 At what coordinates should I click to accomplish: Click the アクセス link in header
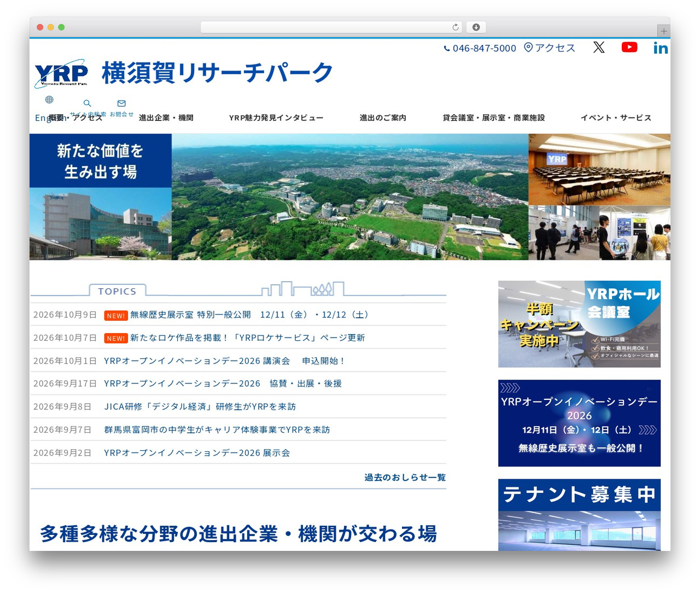[555, 48]
